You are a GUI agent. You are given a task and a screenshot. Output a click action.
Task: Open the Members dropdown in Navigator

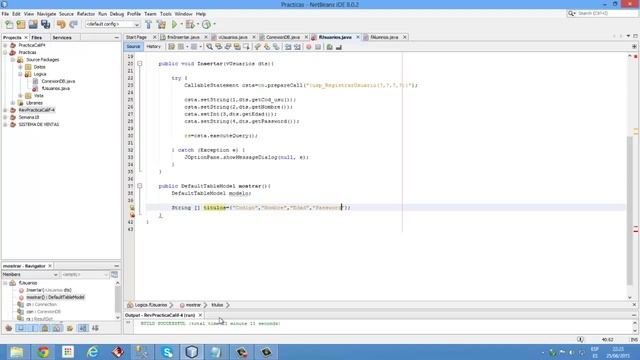point(30,275)
